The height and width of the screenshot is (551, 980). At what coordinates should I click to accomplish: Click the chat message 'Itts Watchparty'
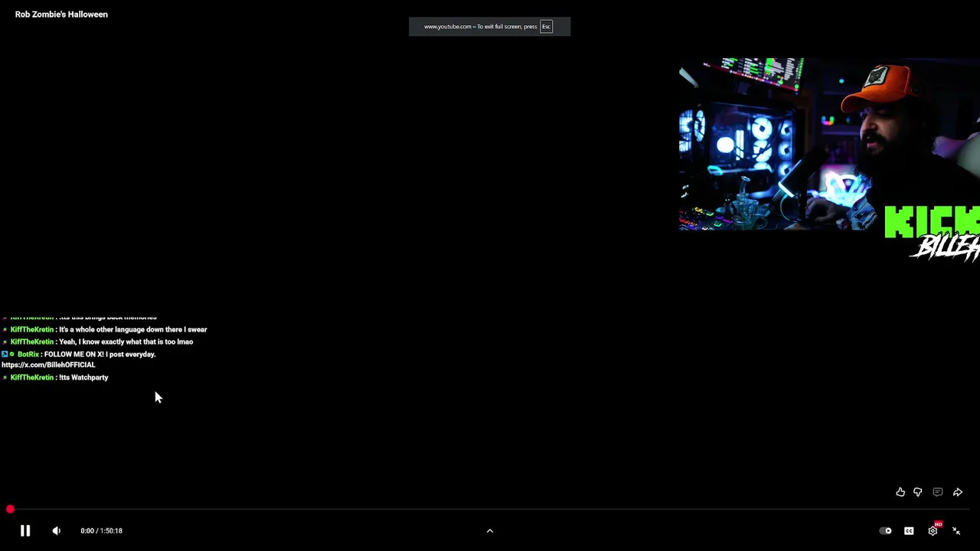point(83,377)
